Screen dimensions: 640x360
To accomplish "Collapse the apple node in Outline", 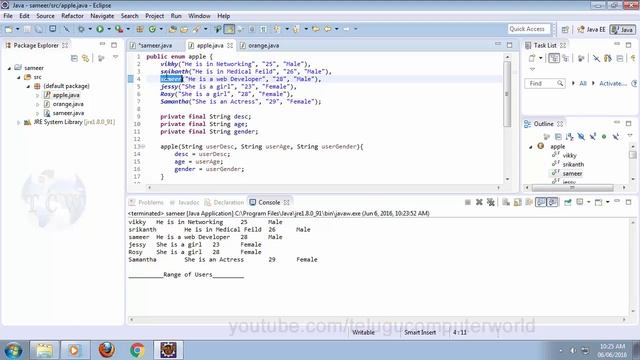I will point(531,147).
